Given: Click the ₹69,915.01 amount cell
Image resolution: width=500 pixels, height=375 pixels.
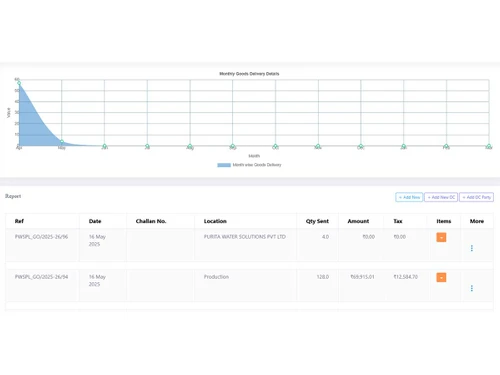Looking at the screenshot, I should pos(362,277).
